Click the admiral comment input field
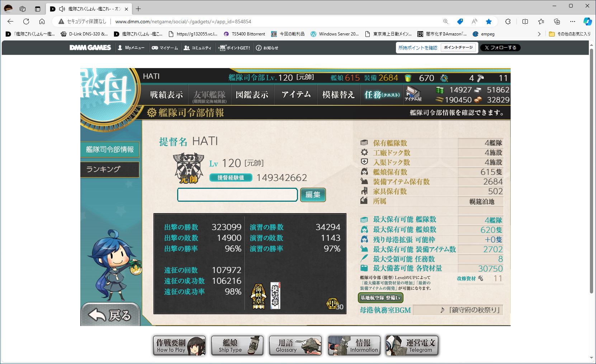The width and height of the screenshot is (596, 364). [237, 195]
